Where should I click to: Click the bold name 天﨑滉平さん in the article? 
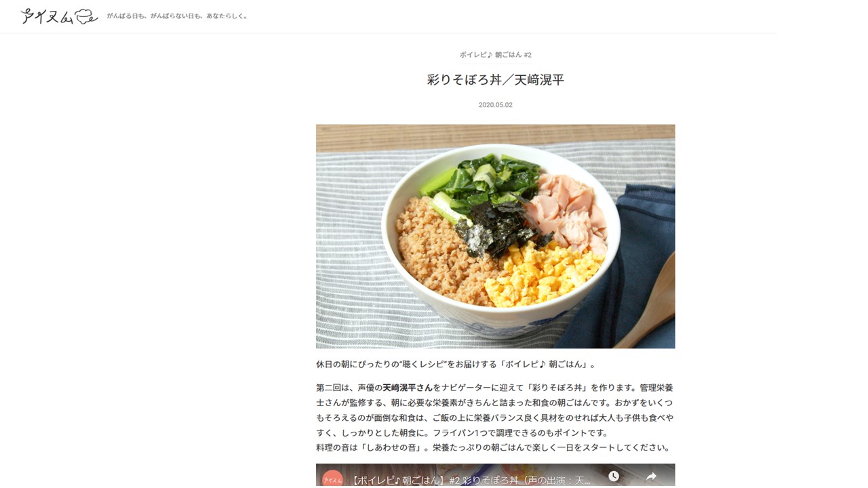tap(408, 388)
